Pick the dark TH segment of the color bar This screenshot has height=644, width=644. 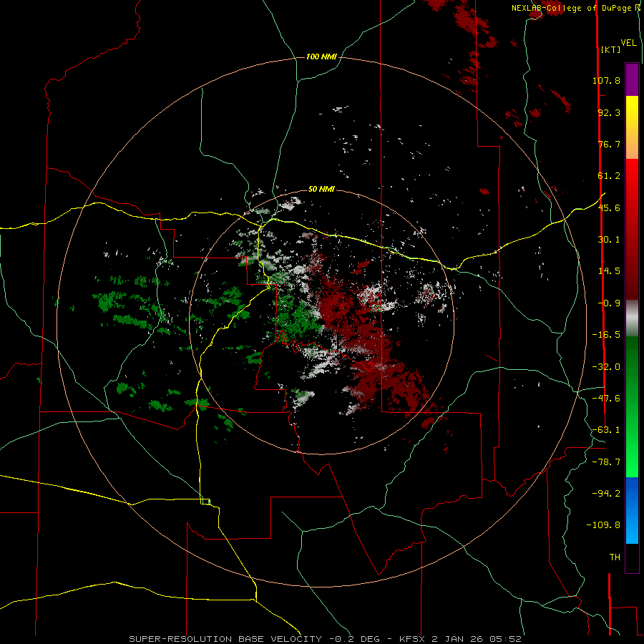632,558
